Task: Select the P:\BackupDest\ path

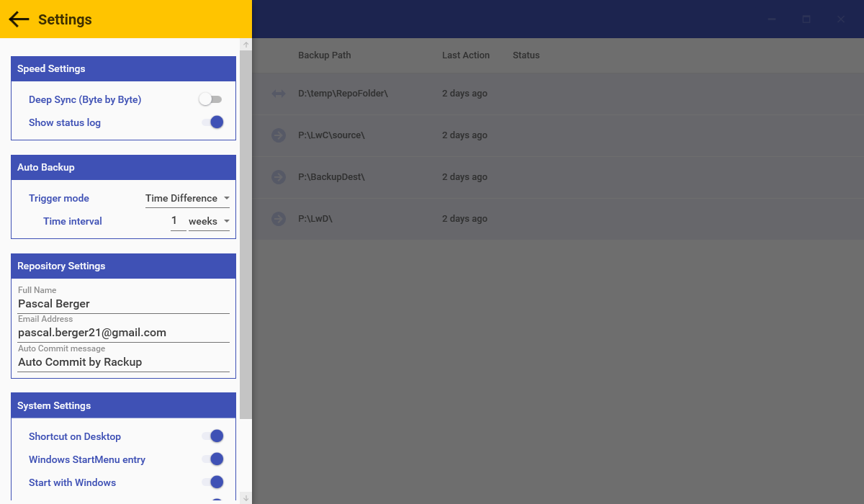Action: pyautogui.click(x=332, y=177)
